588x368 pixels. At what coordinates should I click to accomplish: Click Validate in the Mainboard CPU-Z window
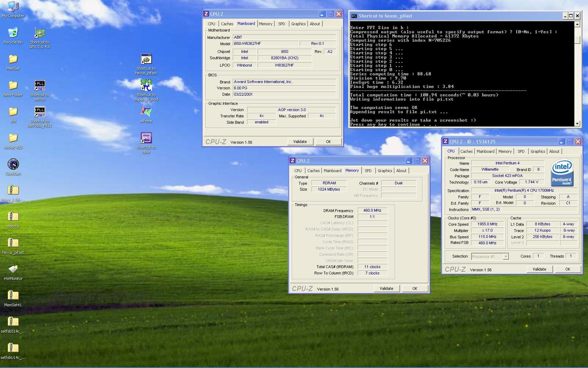click(x=300, y=142)
